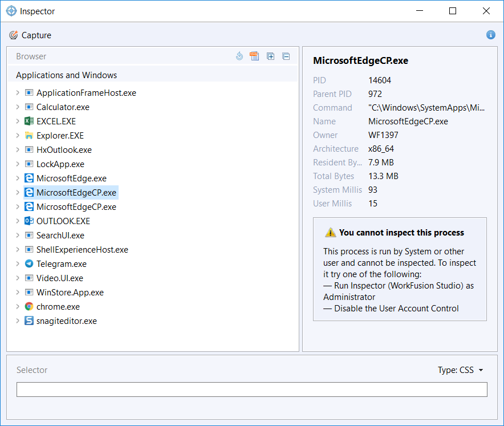Select the ApplicationFrameHost.exe process

(86, 92)
